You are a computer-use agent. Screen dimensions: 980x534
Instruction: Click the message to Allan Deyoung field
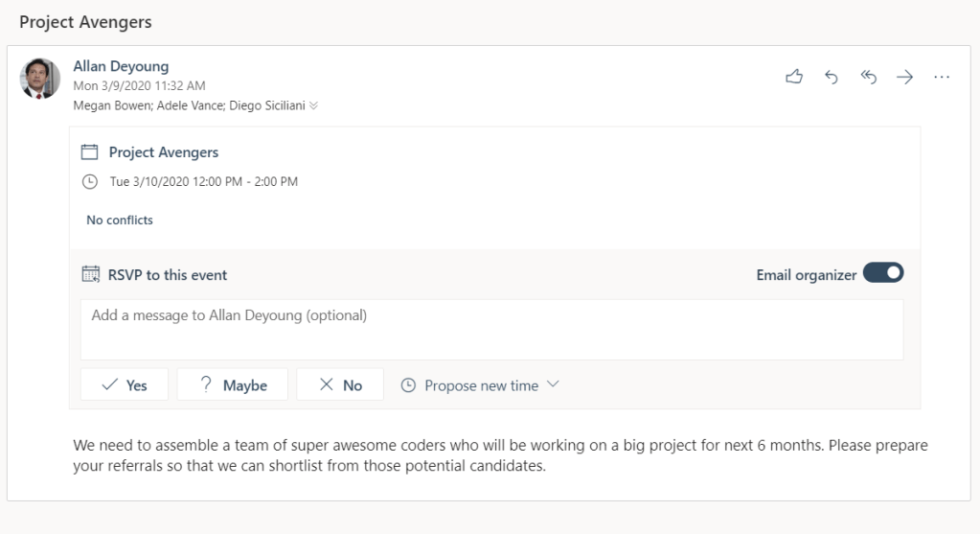(490, 329)
